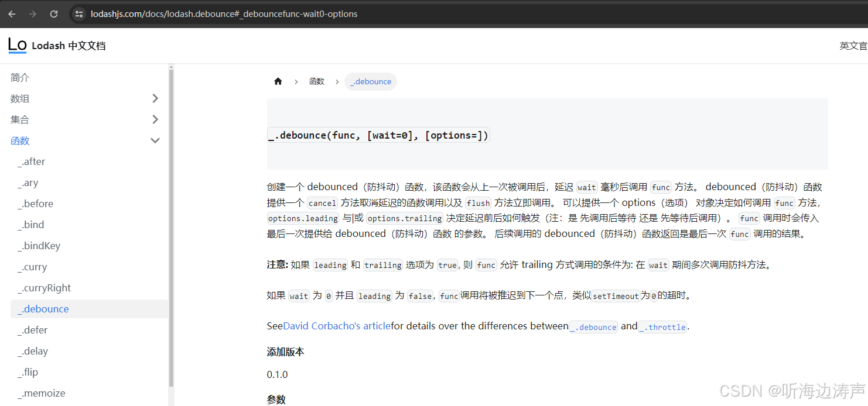
Task: Expand the 集合 section in sidebar
Action: click(x=155, y=119)
